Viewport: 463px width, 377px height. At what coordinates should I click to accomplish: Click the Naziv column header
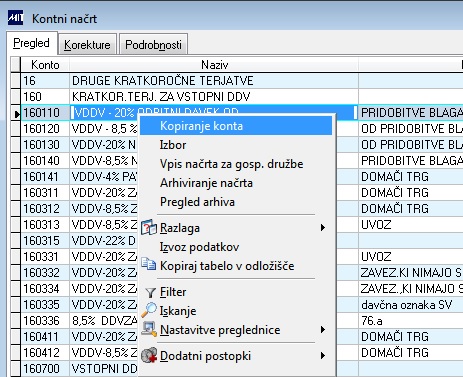tap(214, 65)
